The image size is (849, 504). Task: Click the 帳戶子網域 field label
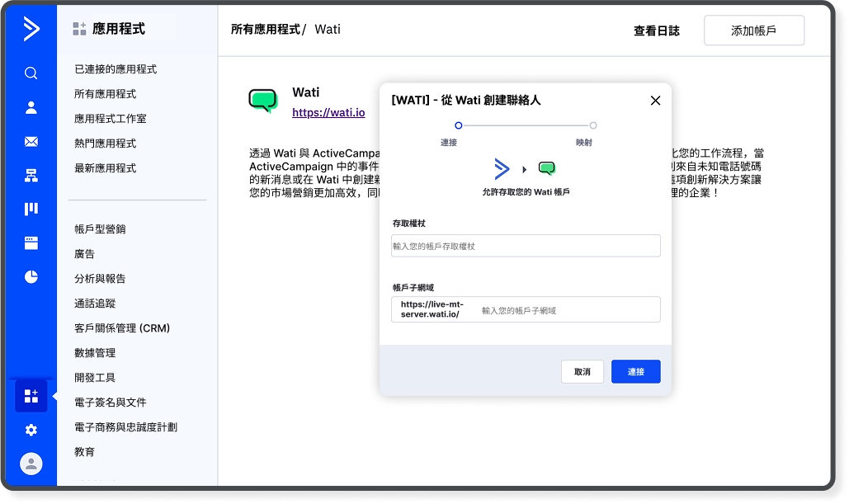pos(413,288)
